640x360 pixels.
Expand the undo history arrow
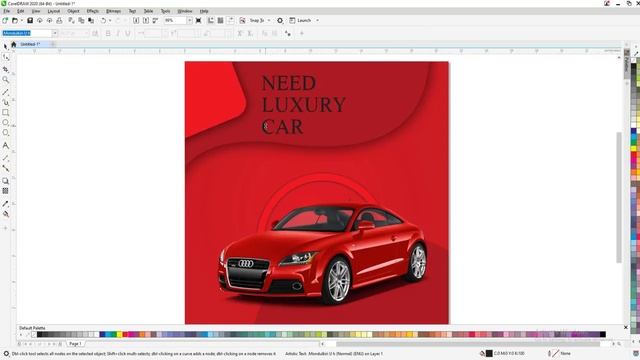click(110, 20)
